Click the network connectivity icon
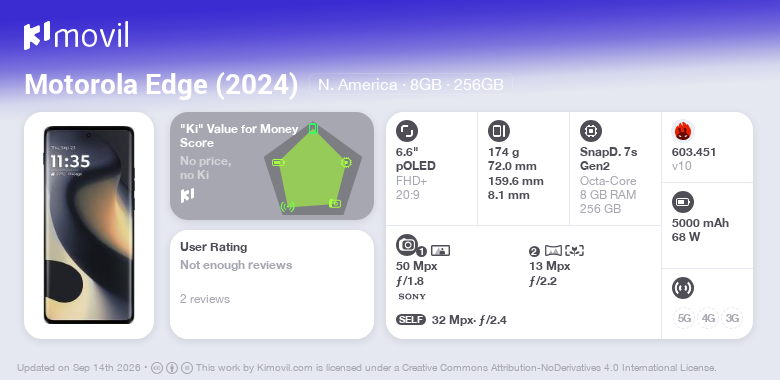The width and height of the screenshot is (780, 380). coord(682,288)
